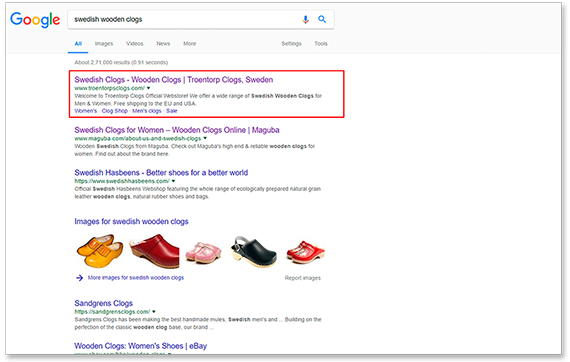570x362 pixels.
Task: Click More images for swedish wooden clogs
Action: pos(136,278)
